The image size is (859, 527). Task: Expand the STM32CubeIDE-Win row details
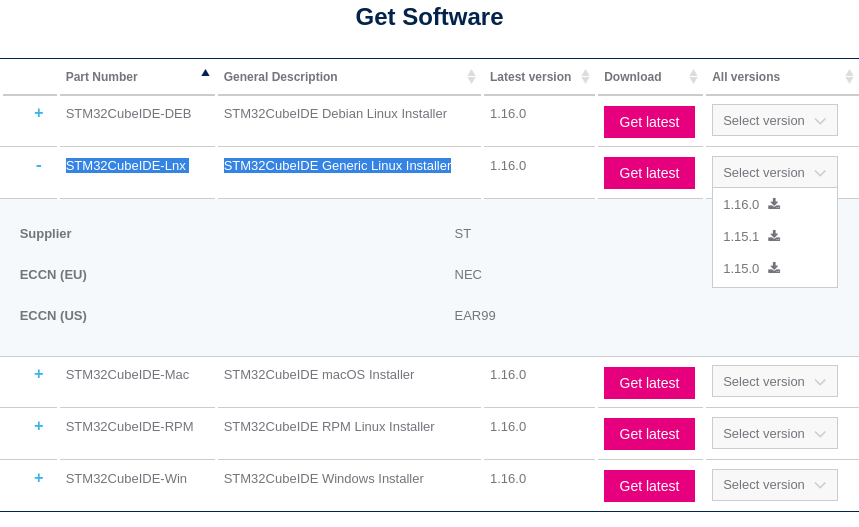pyautogui.click(x=38, y=478)
